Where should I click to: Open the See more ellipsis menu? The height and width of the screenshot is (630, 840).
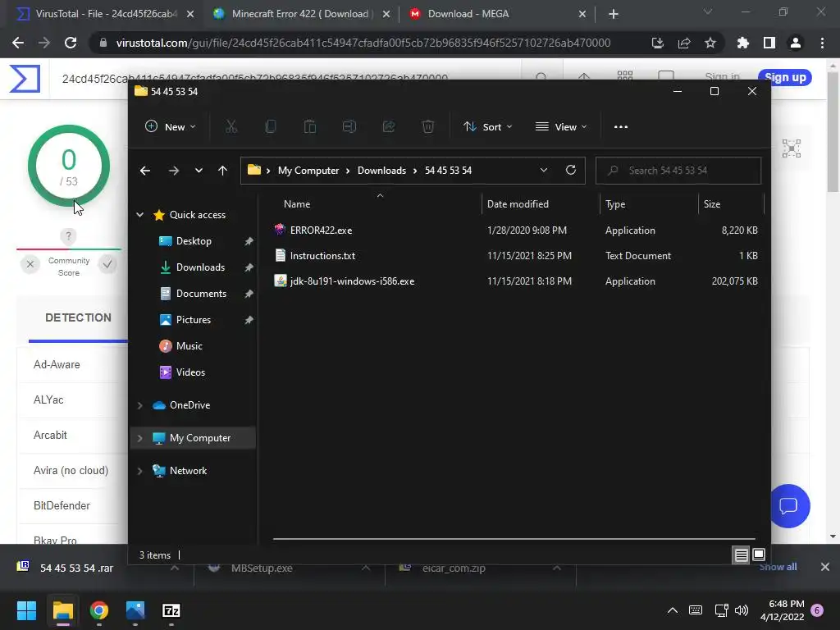click(x=621, y=127)
